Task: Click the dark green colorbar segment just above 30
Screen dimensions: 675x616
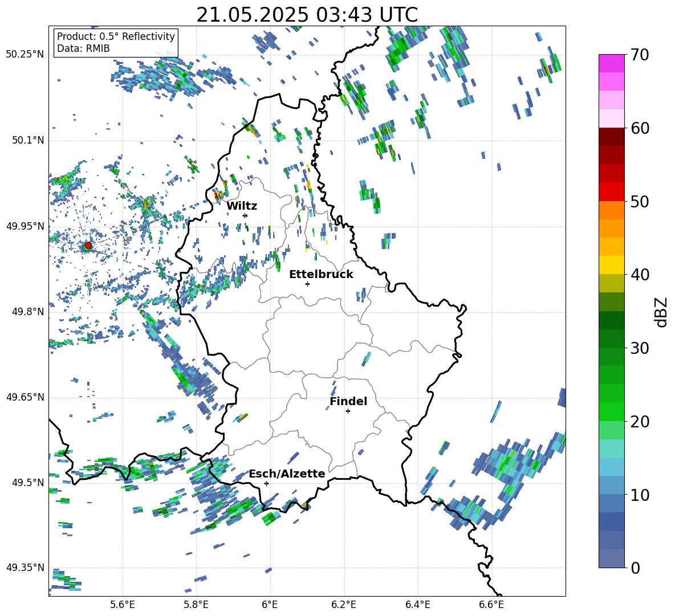Action: tap(611, 338)
